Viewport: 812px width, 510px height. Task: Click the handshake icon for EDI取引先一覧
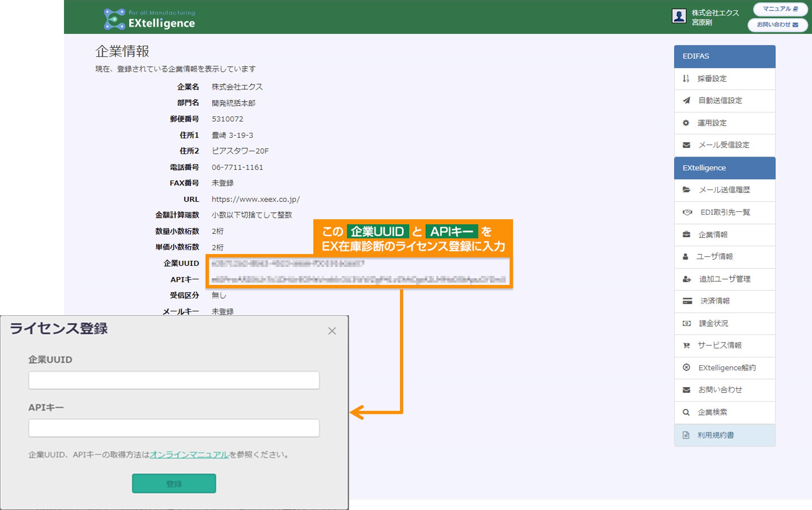pos(687,212)
